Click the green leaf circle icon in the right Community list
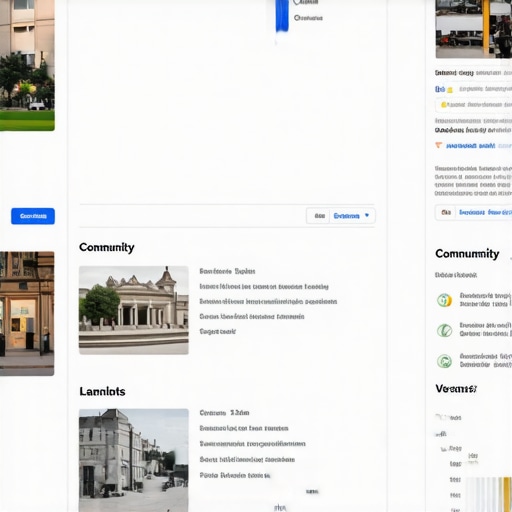This screenshot has width=512, height=512. coord(445,331)
